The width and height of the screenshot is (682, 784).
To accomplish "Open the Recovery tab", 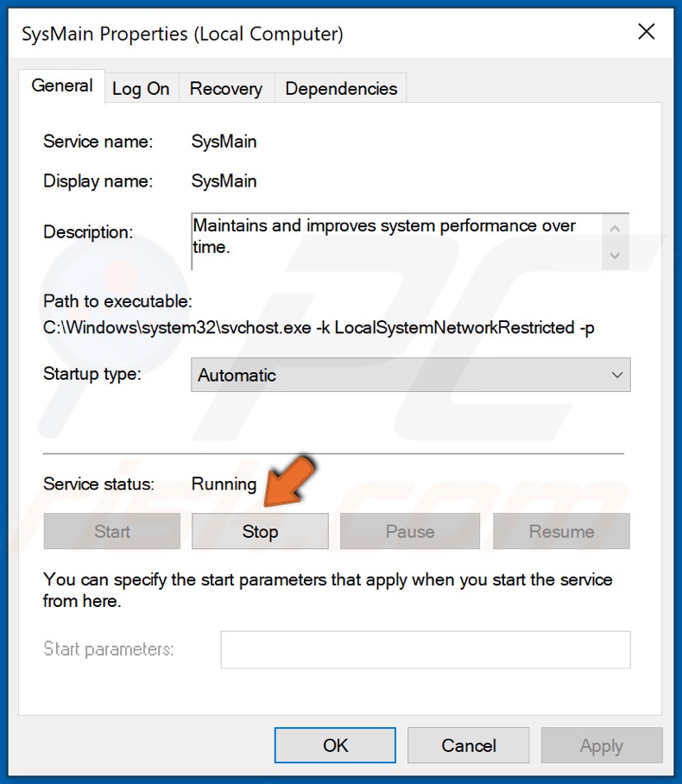I will click(x=225, y=87).
